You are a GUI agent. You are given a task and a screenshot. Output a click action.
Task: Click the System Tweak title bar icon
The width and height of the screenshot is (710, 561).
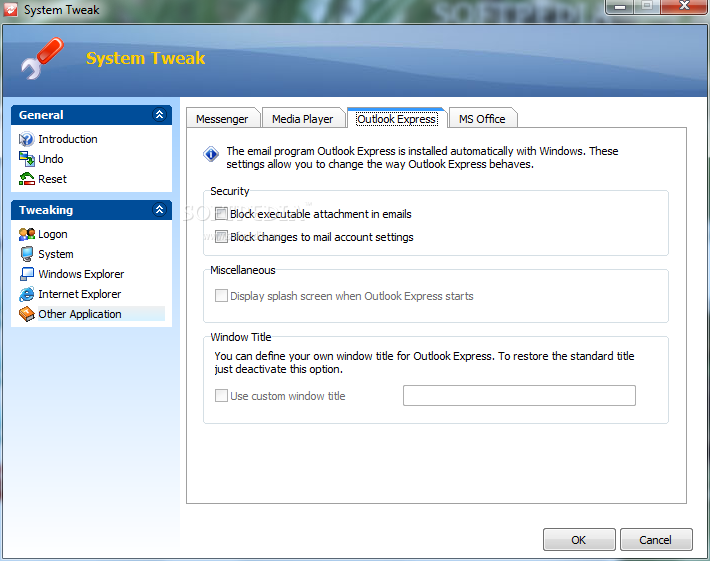pyautogui.click(x=10, y=9)
